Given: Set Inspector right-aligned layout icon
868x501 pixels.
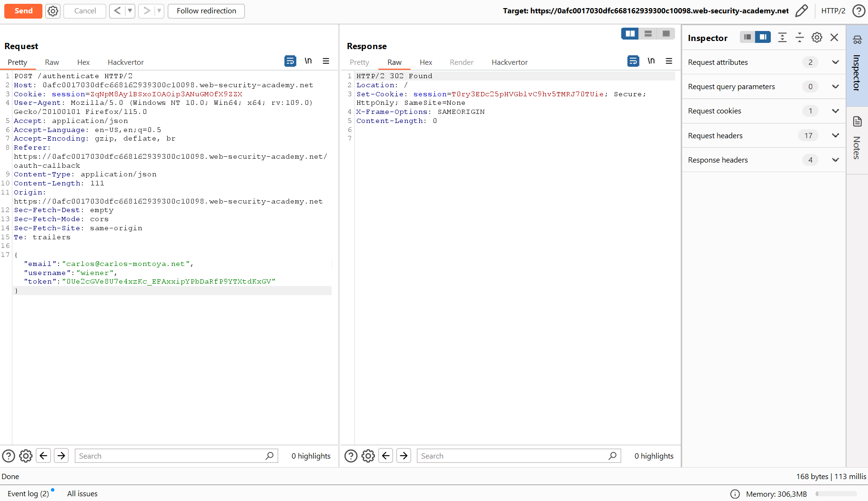Looking at the screenshot, I should (763, 37).
